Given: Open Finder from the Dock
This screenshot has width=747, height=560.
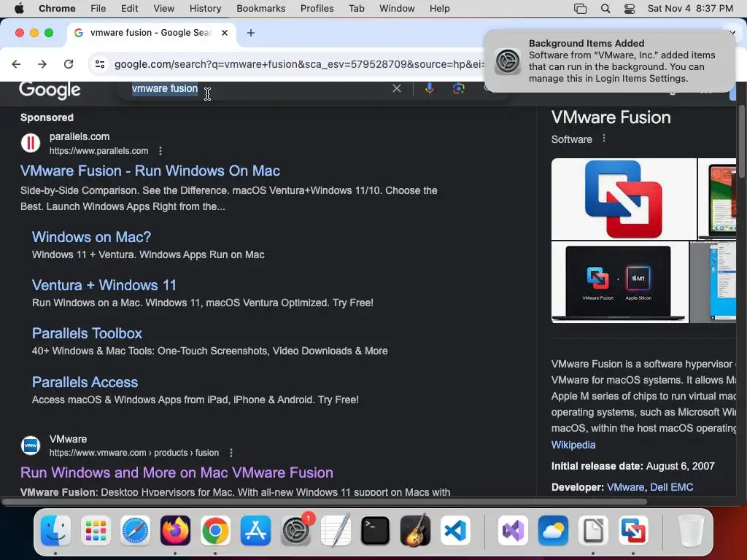Looking at the screenshot, I should tap(55, 530).
